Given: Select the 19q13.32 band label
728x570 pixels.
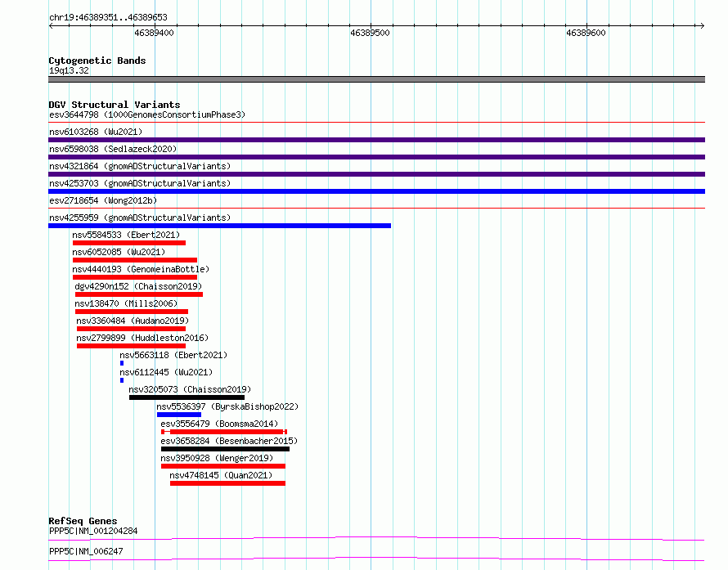Looking at the screenshot, I should click(x=69, y=70).
